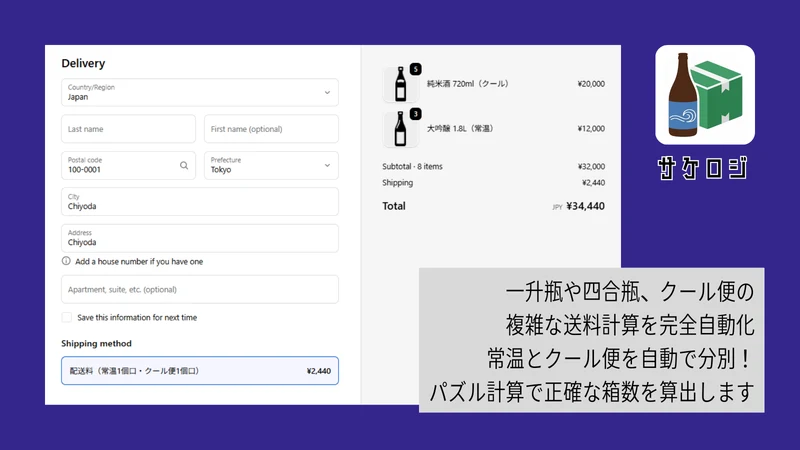Click the サケロジ app name text
Viewport: 800px width, 450px height.
[x=703, y=168]
